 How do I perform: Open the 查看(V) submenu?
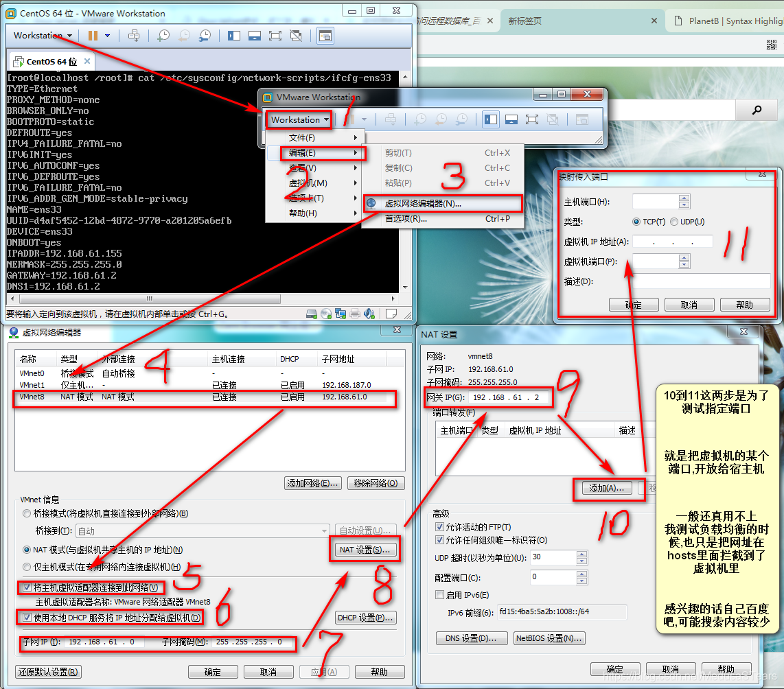(x=316, y=168)
